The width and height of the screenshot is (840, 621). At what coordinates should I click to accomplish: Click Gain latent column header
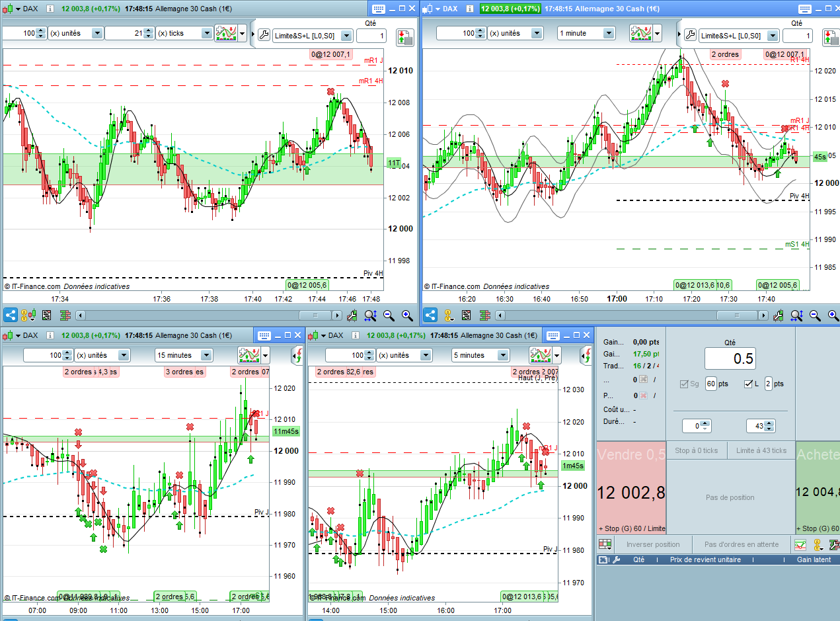point(814,559)
